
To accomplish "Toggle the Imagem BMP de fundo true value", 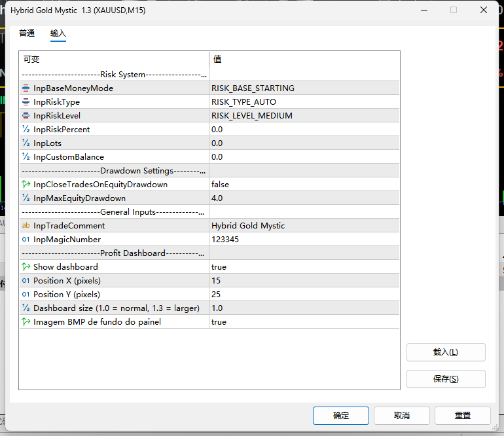I will (x=304, y=322).
